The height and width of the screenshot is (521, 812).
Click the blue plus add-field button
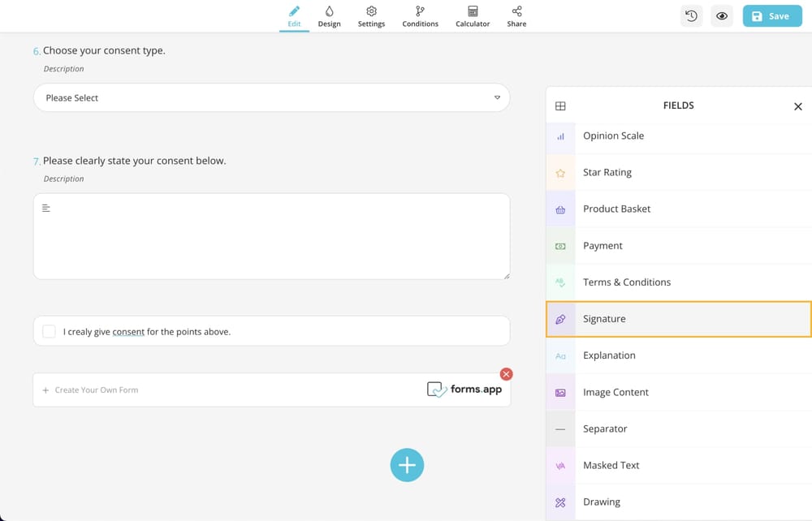(407, 465)
